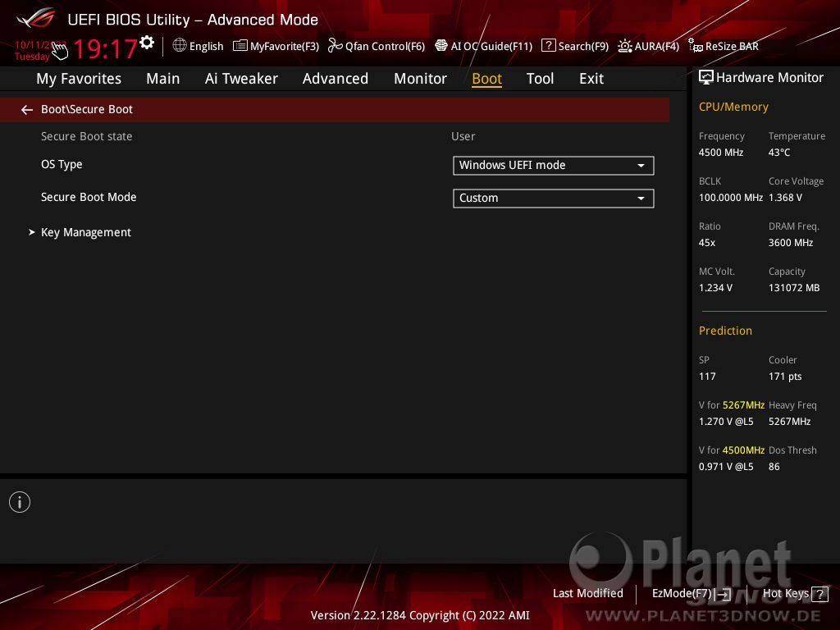Click the CPU/Memory heading
The height and width of the screenshot is (630, 840).
[x=733, y=107]
